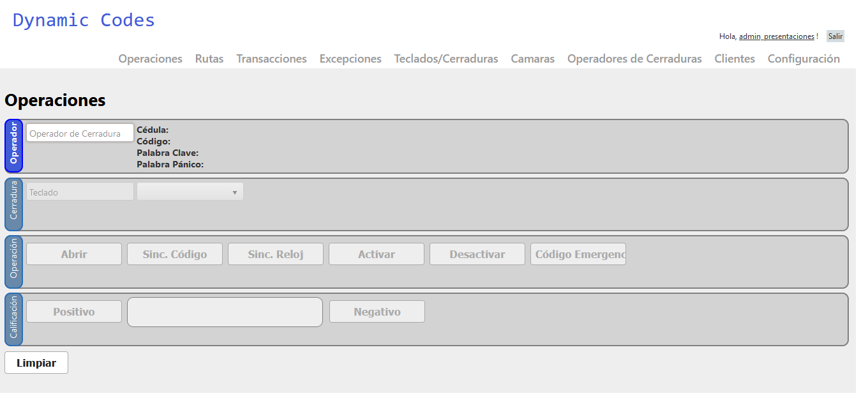This screenshot has width=868, height=398.
Task: Click the Teclado input field
Action: point(80,192)
